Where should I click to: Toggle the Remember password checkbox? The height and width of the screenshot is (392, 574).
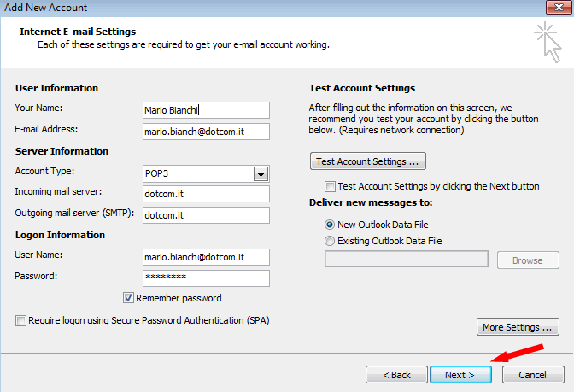pos(128,298)
